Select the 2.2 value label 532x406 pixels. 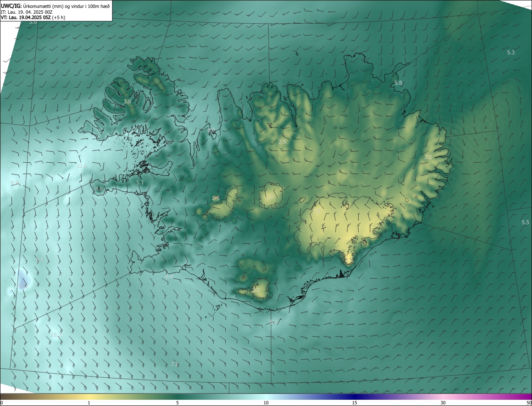tap(256, 290)
